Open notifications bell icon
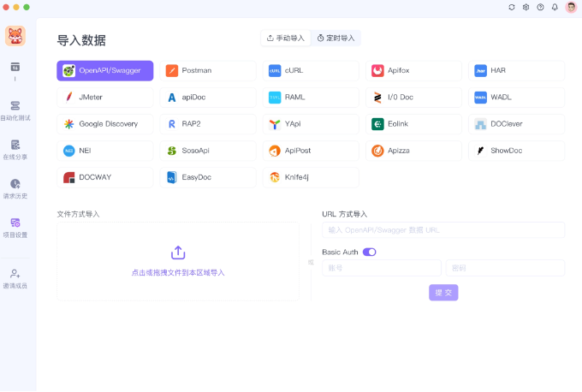The height and width of the screenshot is (392, 582). click(x=555, y=7)
